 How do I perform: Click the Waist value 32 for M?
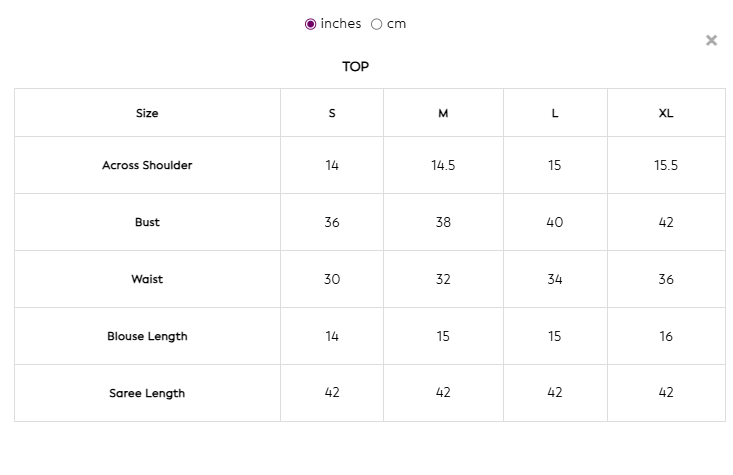point(443,279)
